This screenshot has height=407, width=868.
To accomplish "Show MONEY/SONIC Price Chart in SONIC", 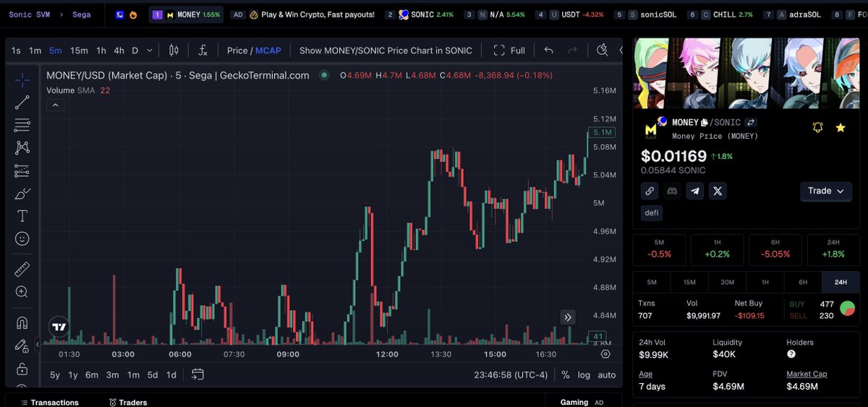I will click(386, 51).
